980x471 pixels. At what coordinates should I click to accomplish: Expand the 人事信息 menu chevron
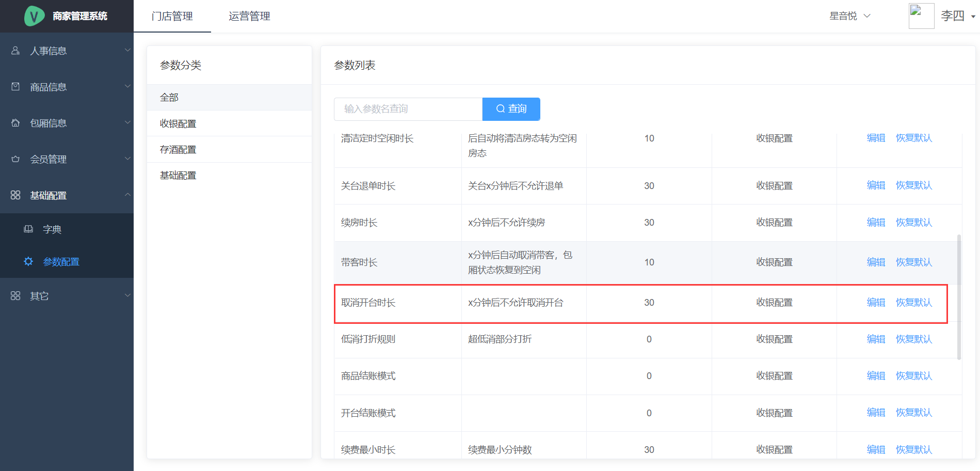(127, 50)
